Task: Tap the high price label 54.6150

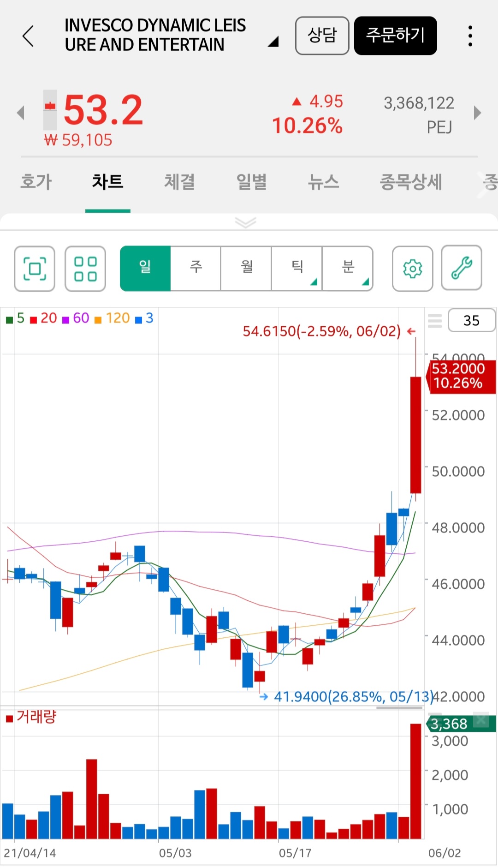Action: 322,331
